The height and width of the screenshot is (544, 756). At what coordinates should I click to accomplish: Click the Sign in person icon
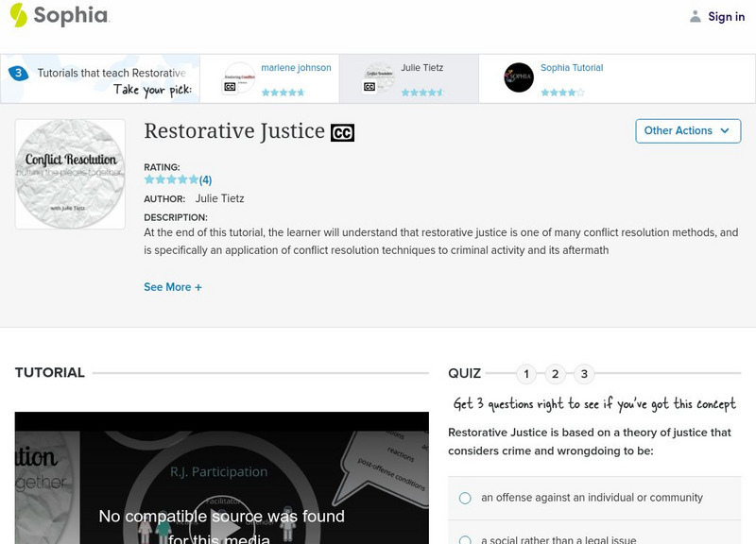[694, 15]
